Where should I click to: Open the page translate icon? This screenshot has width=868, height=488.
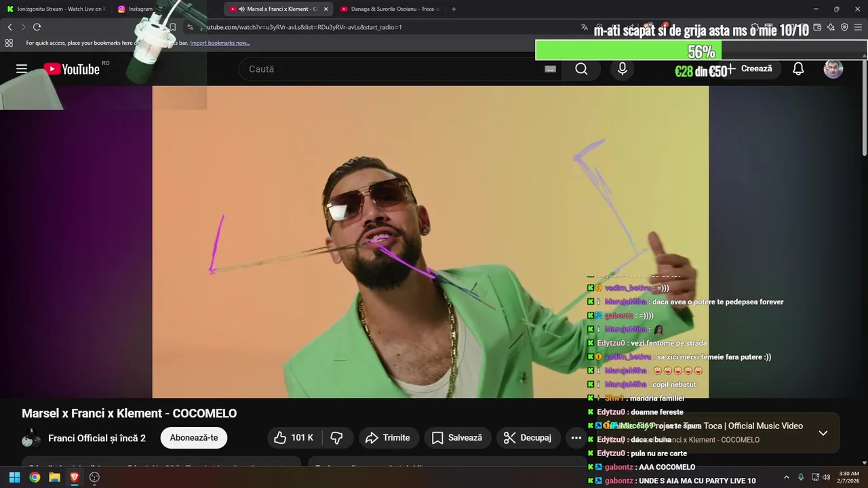coord(585,27)
